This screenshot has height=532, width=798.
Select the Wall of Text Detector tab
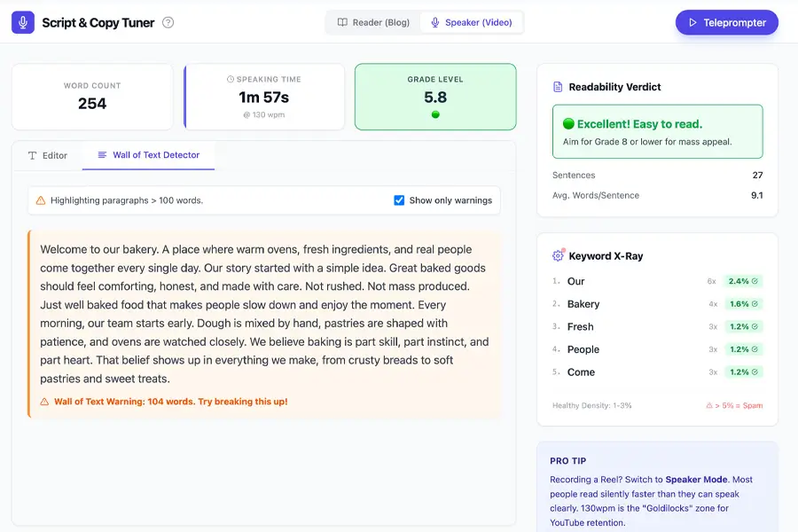tap(148, 155)
